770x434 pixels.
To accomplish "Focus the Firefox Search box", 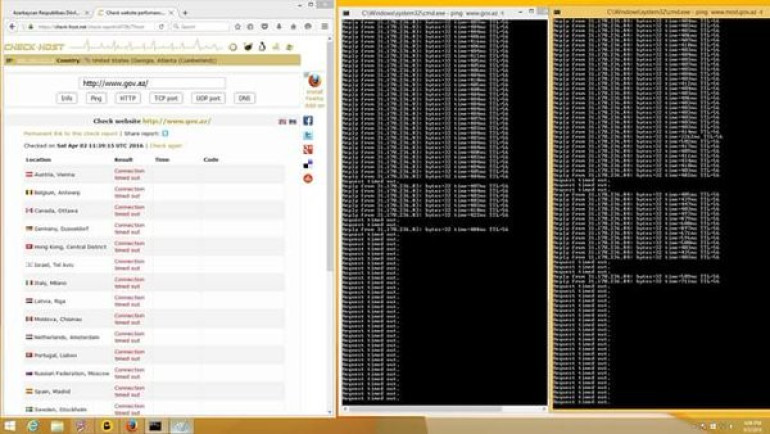I will [x=200, y=27].
